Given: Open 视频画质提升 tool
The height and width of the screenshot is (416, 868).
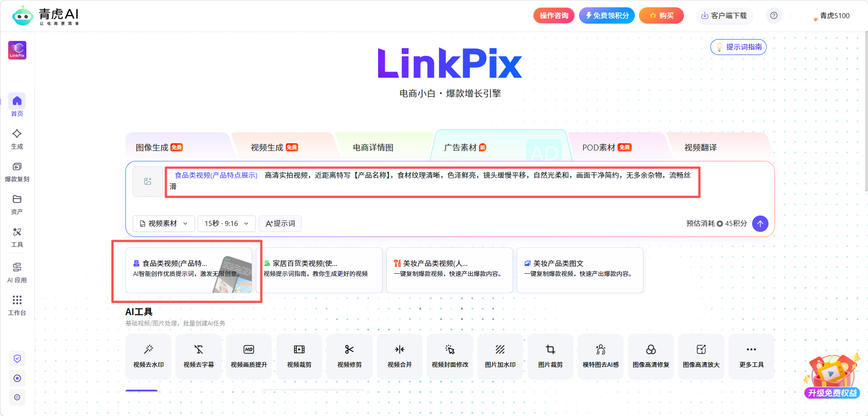Looking at the screenshot, I should (x=249, y=356).
